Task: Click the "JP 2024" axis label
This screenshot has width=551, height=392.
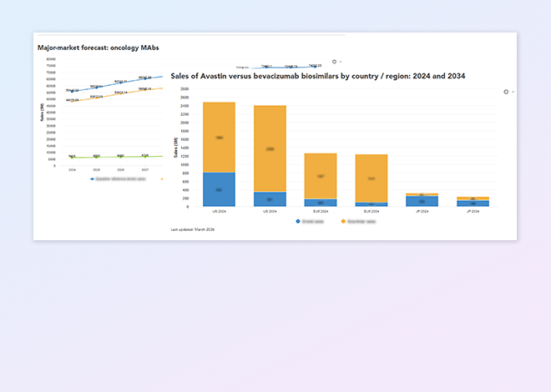Action: 422,212
